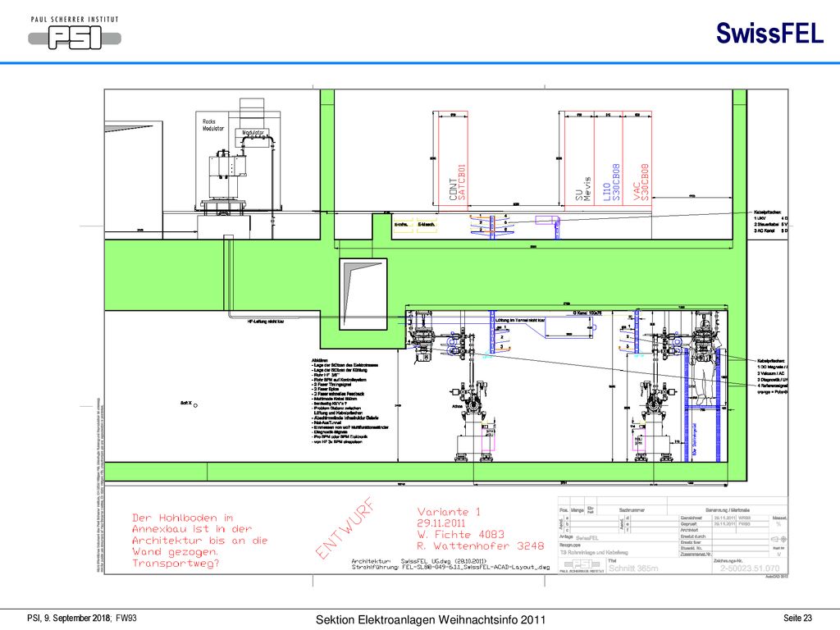Select the 'CONT SATCB01' rack label
840x630 pixels.
tap(458, 182)
